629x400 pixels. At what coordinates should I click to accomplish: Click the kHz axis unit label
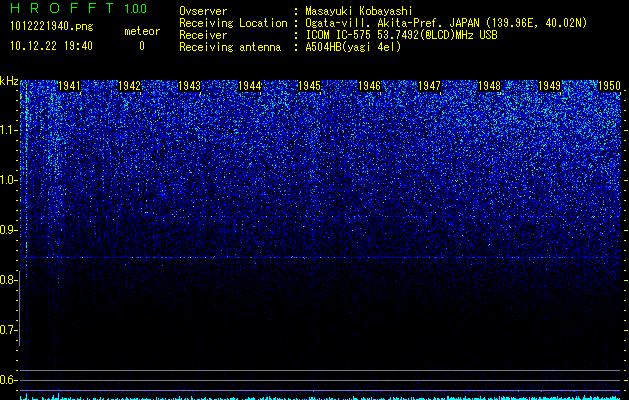(9, 81)
